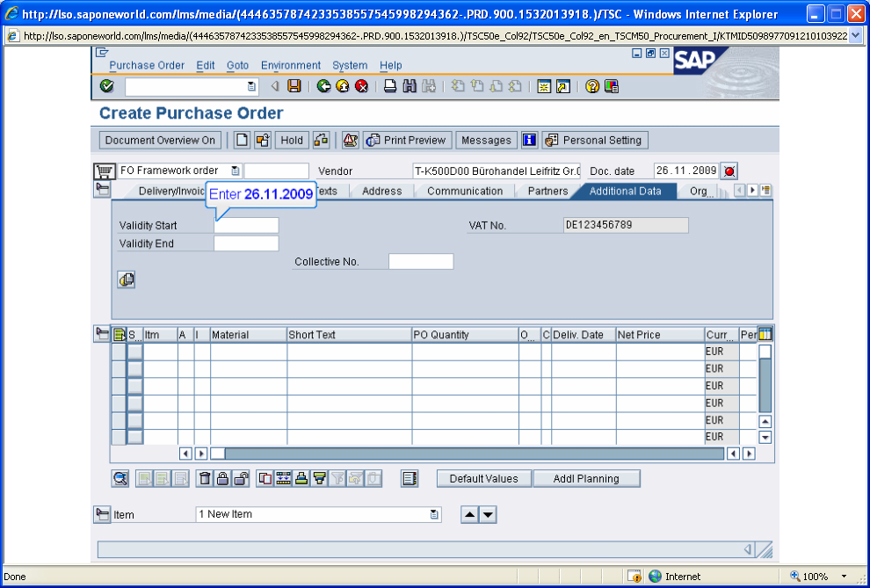Open the FO Framework order type dropdown
The height and width of the screenshot is (588, 870).
[236, 171]
